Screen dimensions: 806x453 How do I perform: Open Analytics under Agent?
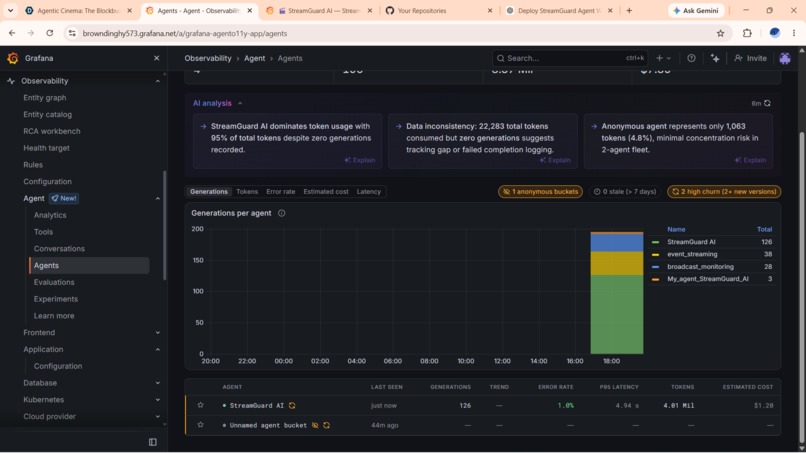pyautogui.click(x=50, y=215)
